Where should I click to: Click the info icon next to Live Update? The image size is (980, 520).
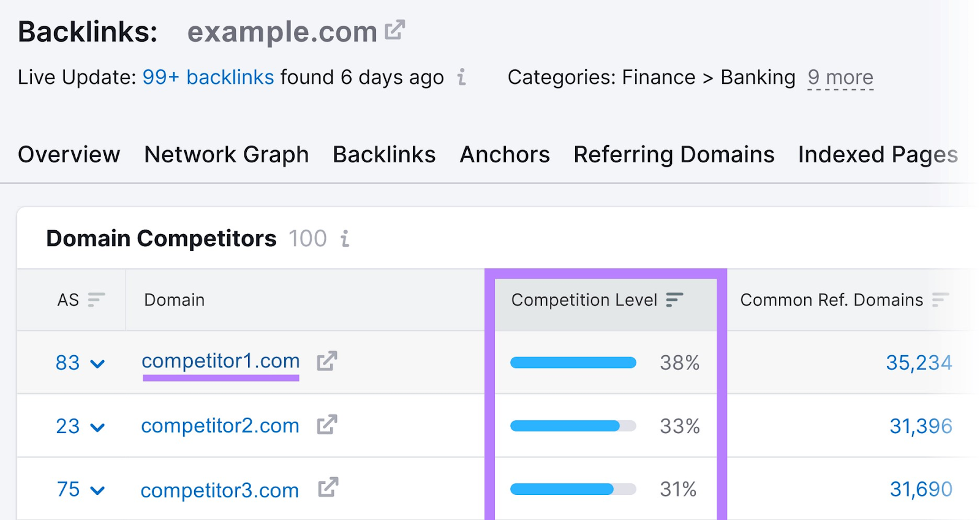(x=461, y=78)
